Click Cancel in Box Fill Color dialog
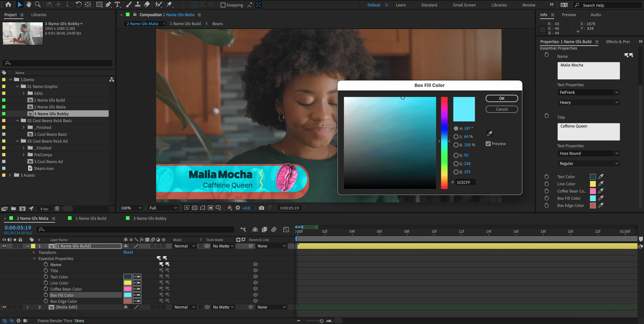Image resolution: width=644 pixels, height=324 pixels. (502, 109)
